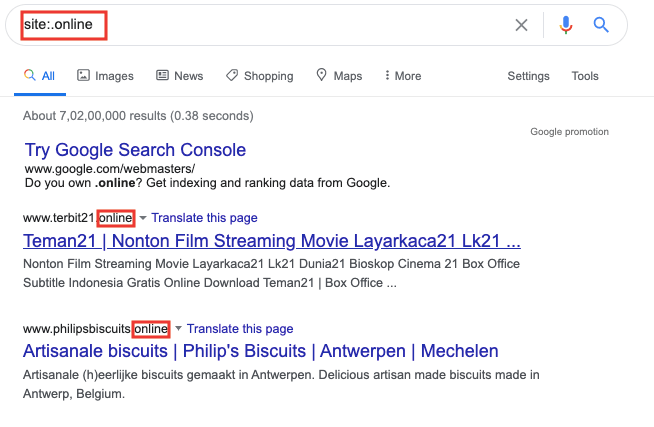Open the Settings menu
Image resolution: width=654 pixels, height=427 pixels.
[528, 76]
